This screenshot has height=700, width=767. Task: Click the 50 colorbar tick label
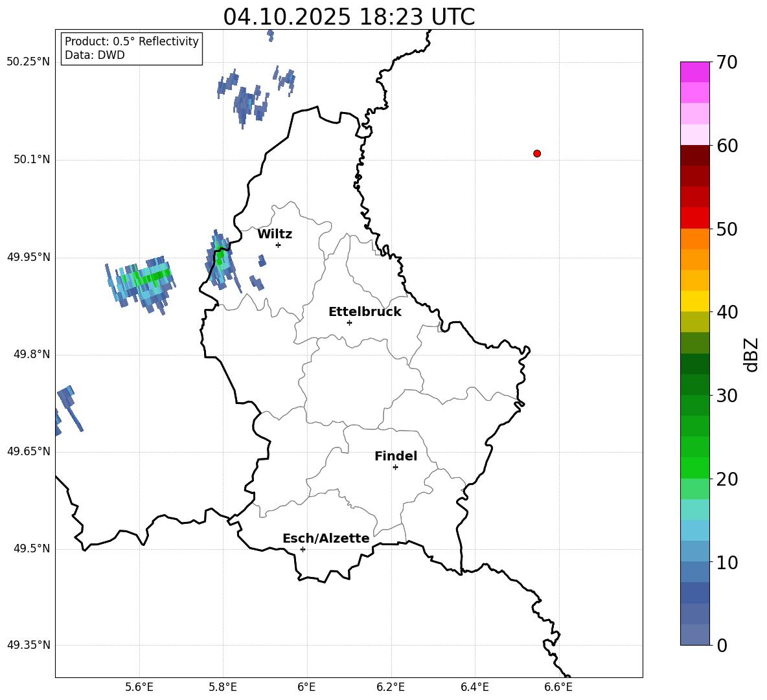[x=727, y=229]
